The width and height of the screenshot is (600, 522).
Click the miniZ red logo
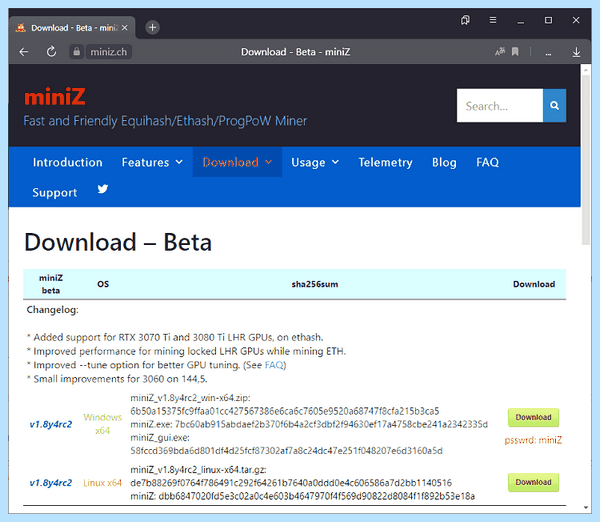pyautogui.click(x=55, y=97)
